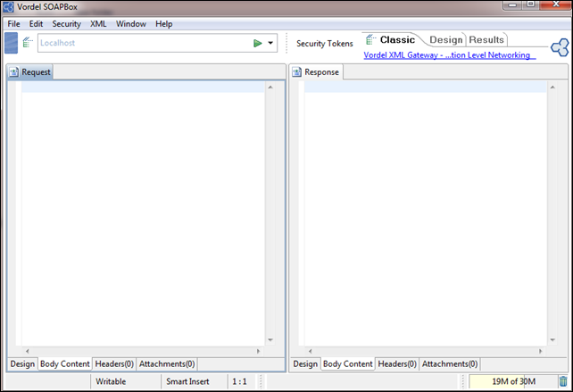Viewport: 573px width, 392px height.
Task: Open the Vordel XML Gateway link
Action: pyautogui.click(x=450, y=55)
